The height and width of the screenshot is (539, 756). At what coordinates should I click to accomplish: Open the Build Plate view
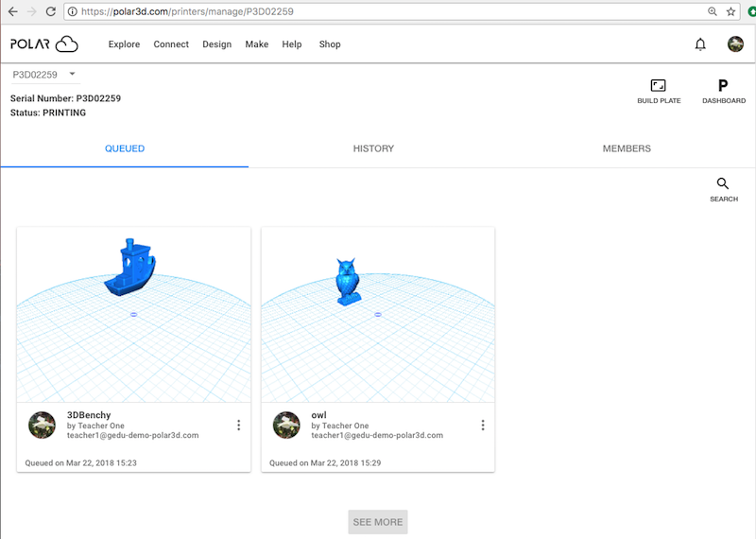[x=659, y=92]
